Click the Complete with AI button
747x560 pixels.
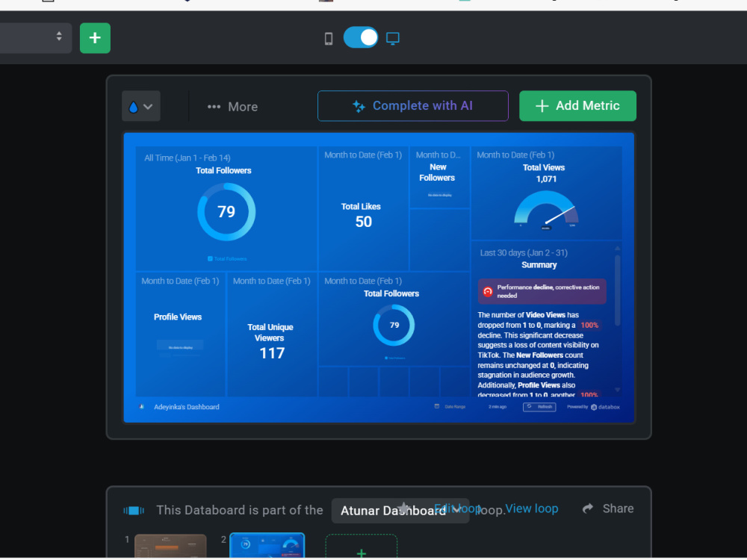412,106
